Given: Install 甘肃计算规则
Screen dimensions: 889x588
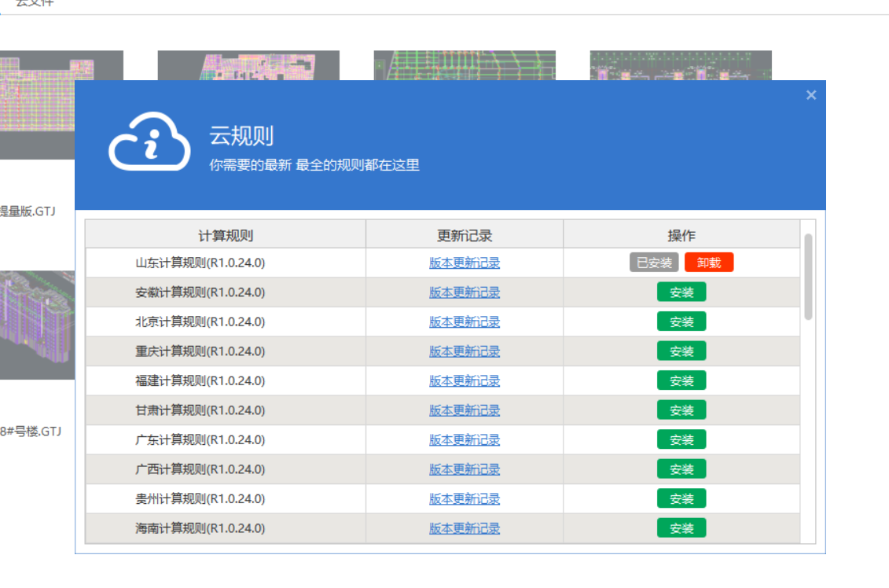Looking at the screenshot, I should point(681,410).
